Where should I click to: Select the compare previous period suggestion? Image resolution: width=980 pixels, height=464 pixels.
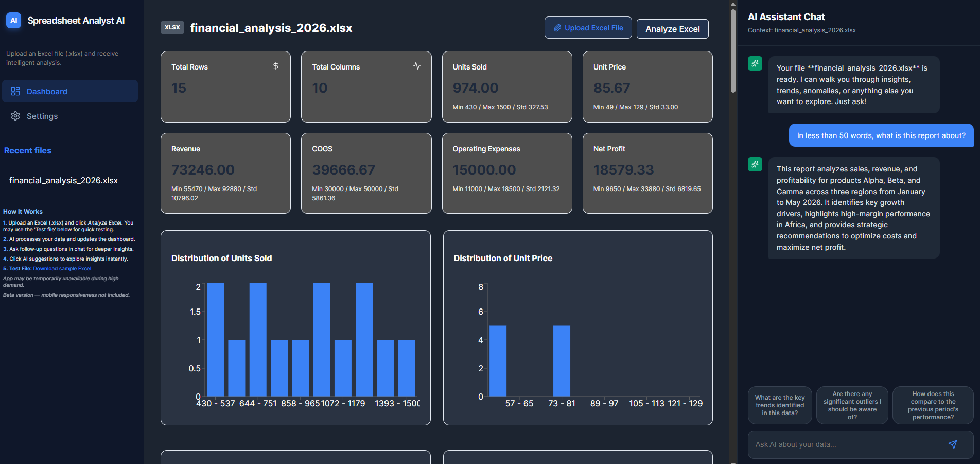tap(933, 405)
